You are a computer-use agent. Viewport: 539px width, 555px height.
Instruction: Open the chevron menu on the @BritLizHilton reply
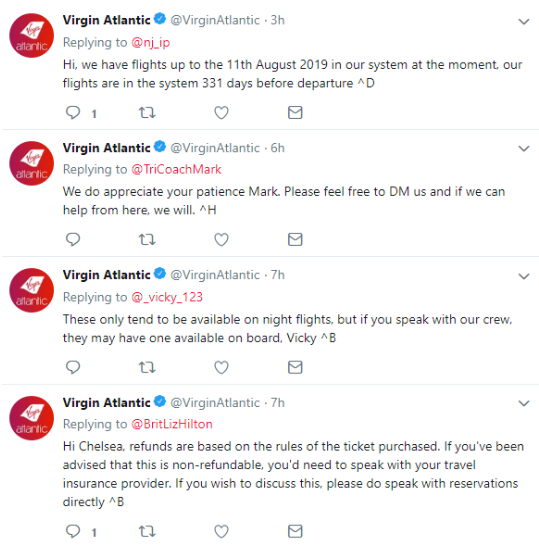(524, 403)
